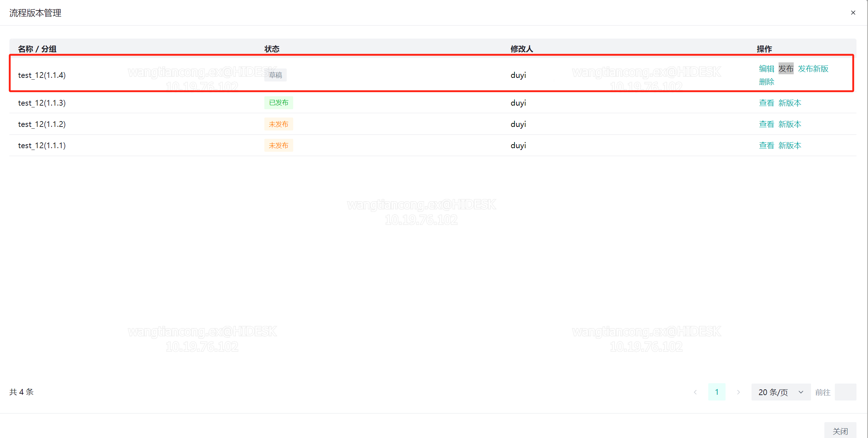The height and width of the screenshot is (438, 868).
Task: Select the test_12(1.1.2) name cell
Action: (42, 124)
